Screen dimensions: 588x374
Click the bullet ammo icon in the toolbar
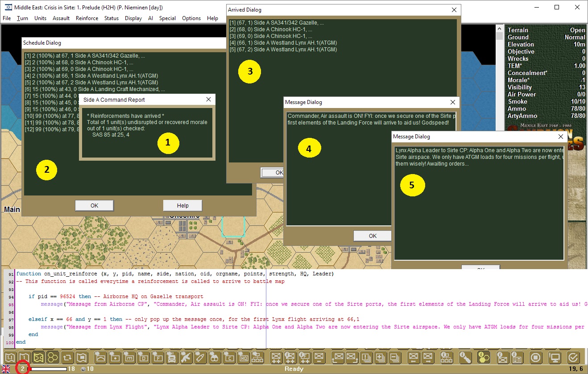pyautogui.click(x=201, y=357)
